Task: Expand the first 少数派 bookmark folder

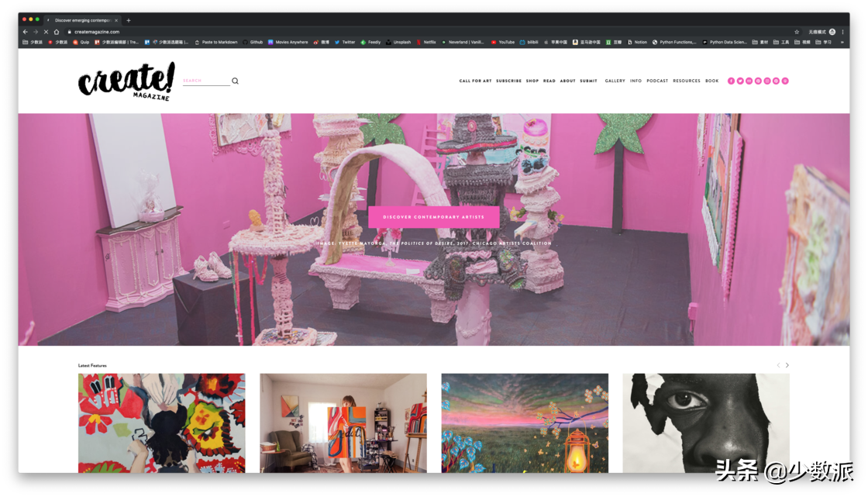Action: (x=32, y=42)
